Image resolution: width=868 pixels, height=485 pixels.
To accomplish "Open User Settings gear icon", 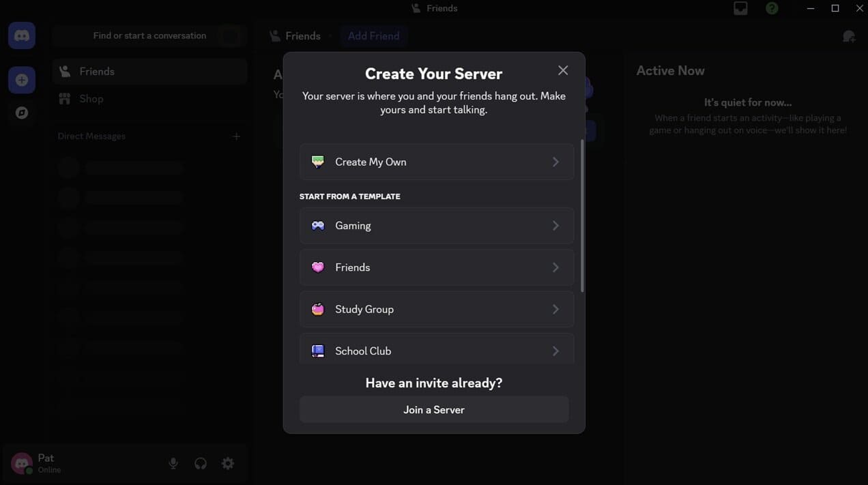I will pyautogui.click(x=228, y=463).
